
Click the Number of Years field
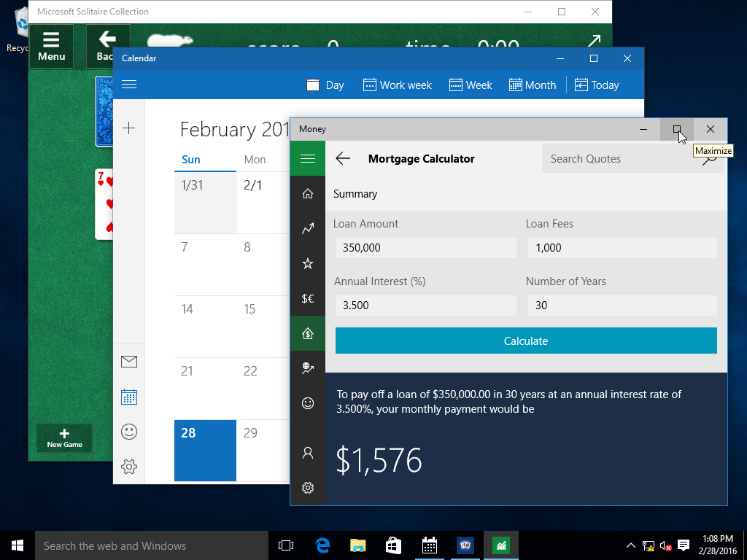click(x=622, y=306)
